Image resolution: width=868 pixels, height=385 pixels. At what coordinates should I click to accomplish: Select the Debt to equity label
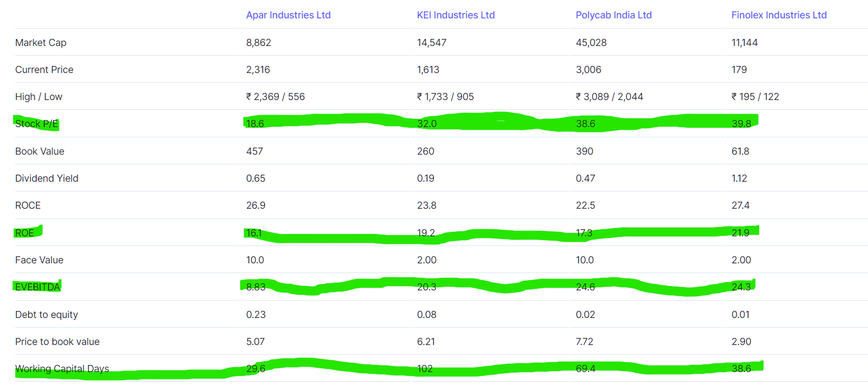[x=46, y=315]
